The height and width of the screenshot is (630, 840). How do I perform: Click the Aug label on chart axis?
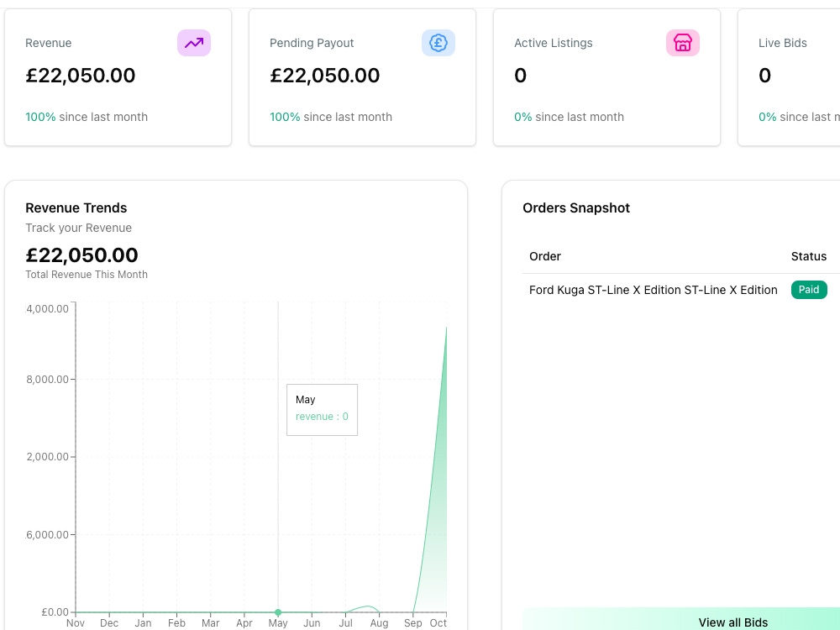[380, 623]
